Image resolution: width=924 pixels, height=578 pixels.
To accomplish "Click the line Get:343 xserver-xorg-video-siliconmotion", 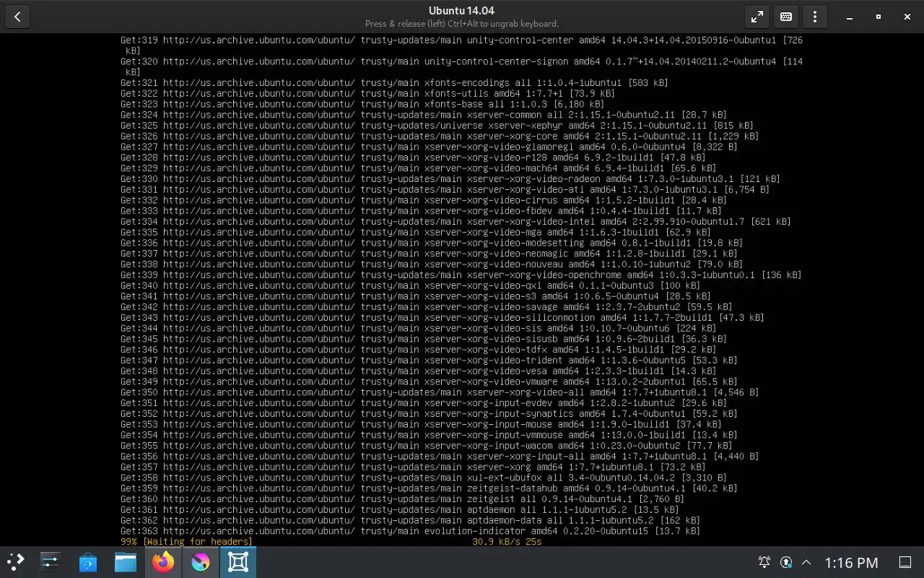I will (x=442, y=318).
